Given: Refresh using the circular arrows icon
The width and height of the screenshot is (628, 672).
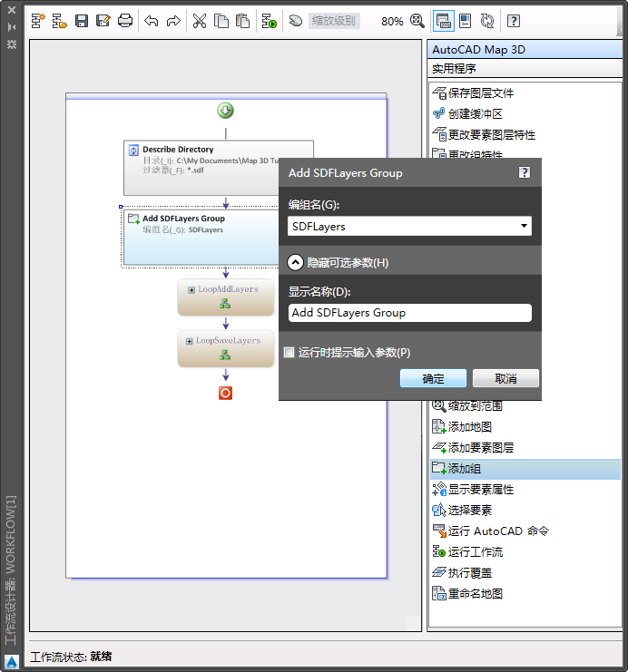Looking at the screenshot, I should (487, 21).
